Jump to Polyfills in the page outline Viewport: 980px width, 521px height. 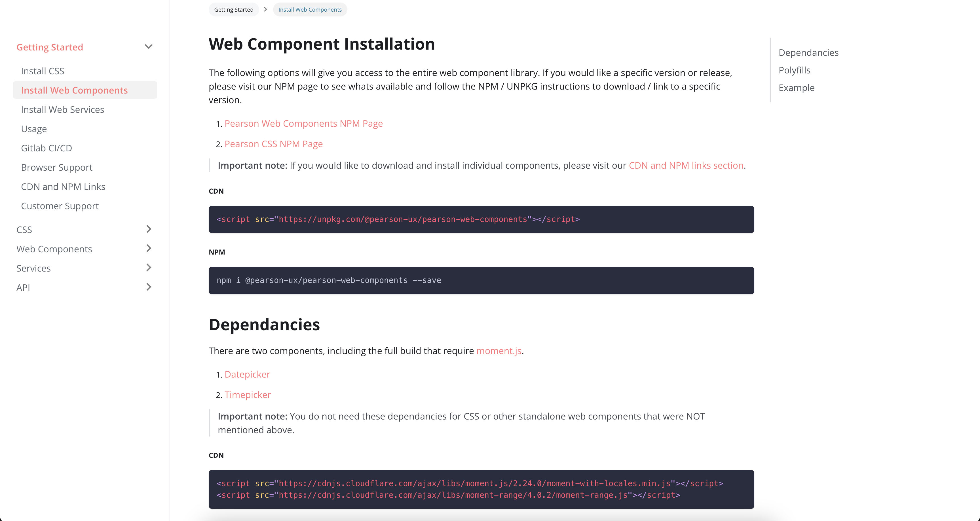[794, 70]
